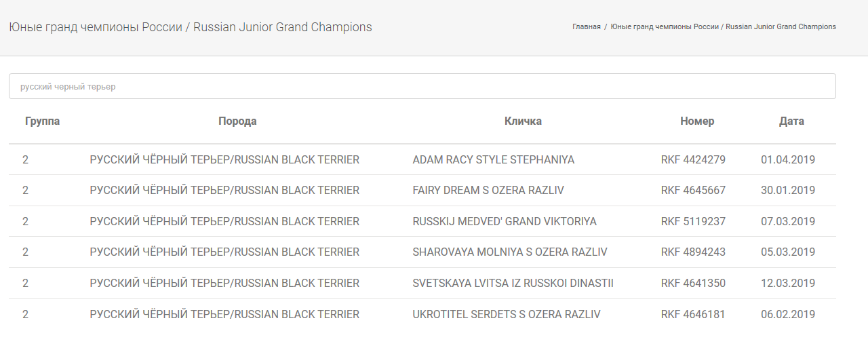868x348 pixels.
Task: Select the FAIRY DREAM S OZERA RAZLIV entry
Action: 488,191
